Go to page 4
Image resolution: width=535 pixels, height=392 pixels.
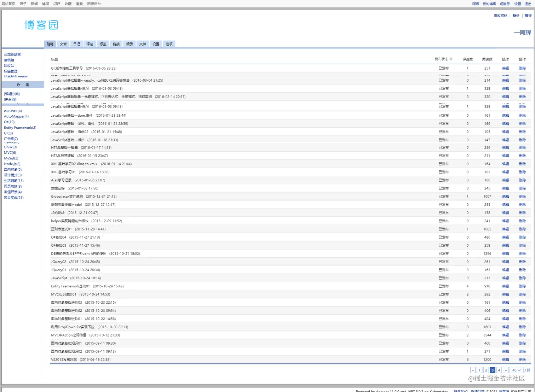[x=499, y=370]
